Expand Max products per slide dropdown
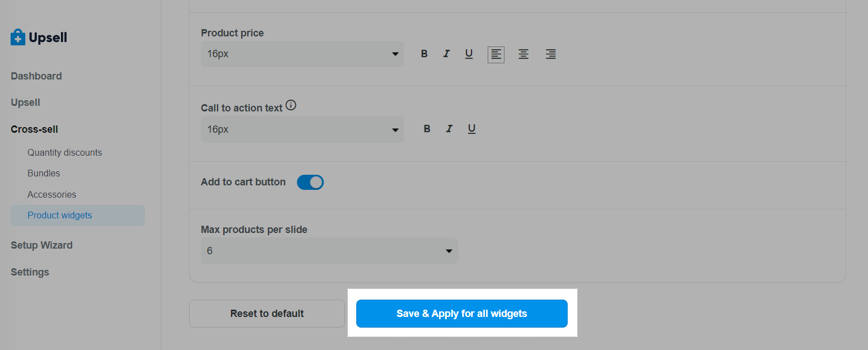This screenshot has height=350, width=868. [329, 251]
